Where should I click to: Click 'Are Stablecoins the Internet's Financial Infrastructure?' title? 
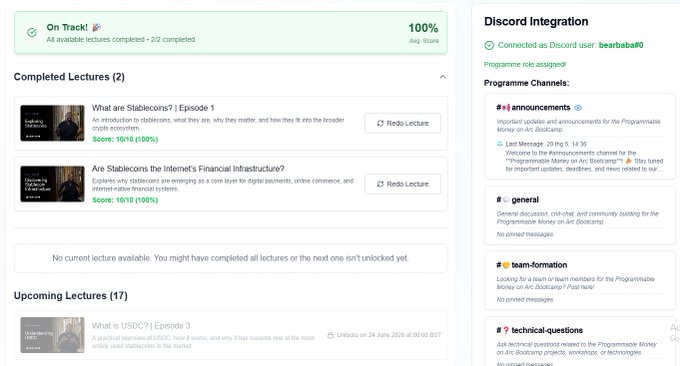coord(188,169)
